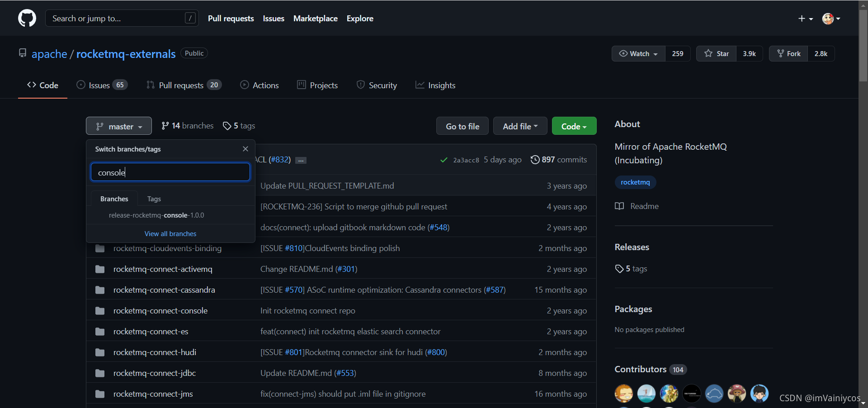Open commit hash 2a3acc8
Viewport: 868px width, 408px height.
tap(466, 160)
